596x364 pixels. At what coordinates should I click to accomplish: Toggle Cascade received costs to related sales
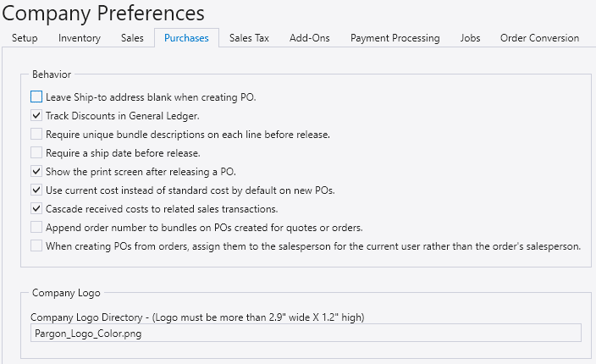[x=36, y=209]
